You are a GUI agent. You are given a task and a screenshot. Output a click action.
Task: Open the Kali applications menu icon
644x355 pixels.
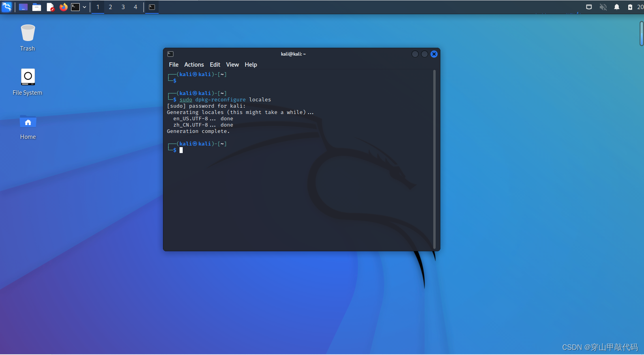click(7, 7)
